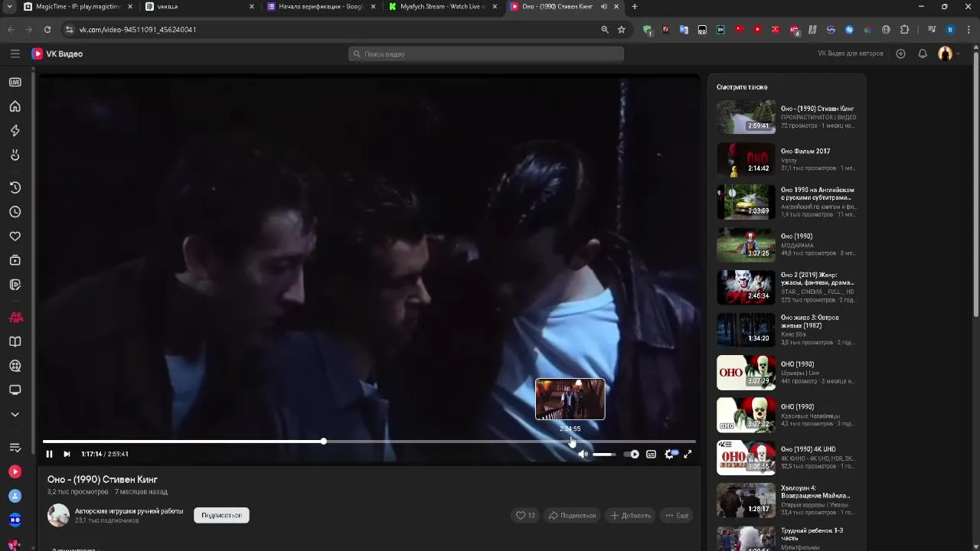Open the book-shaped sidebar icon

(15, 341)
